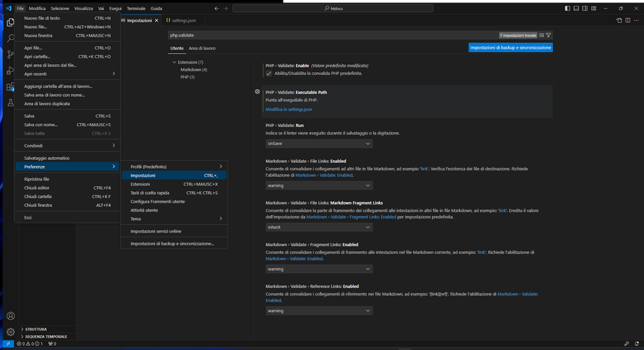Open the Run and Debug view icon

10,71
